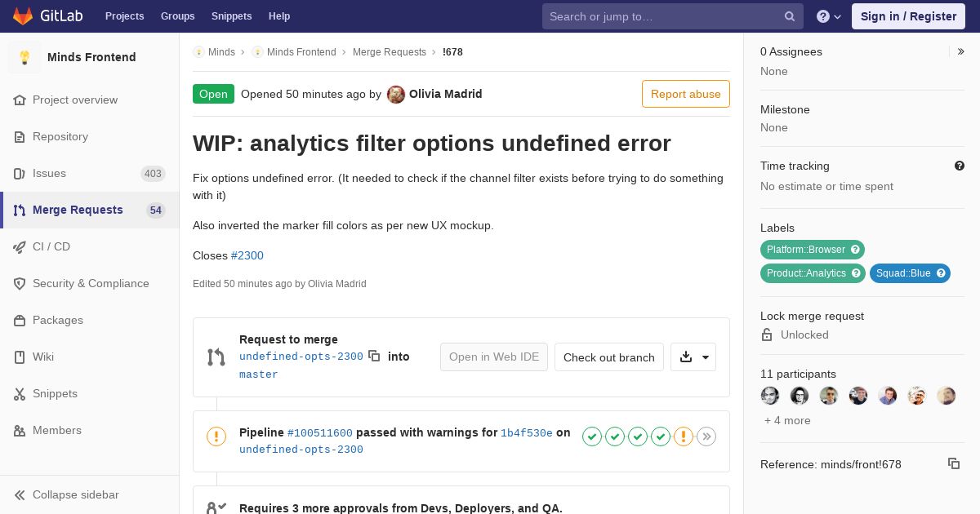The image size is (980, 514).
Task: Collapse the right sidebar chevrons
Action: click(961, 51)
